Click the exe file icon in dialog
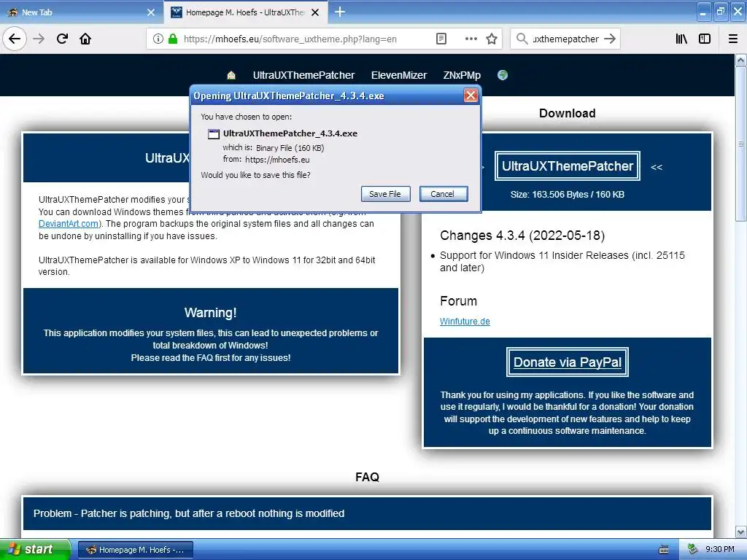747x560 pixels. [214, 134]
